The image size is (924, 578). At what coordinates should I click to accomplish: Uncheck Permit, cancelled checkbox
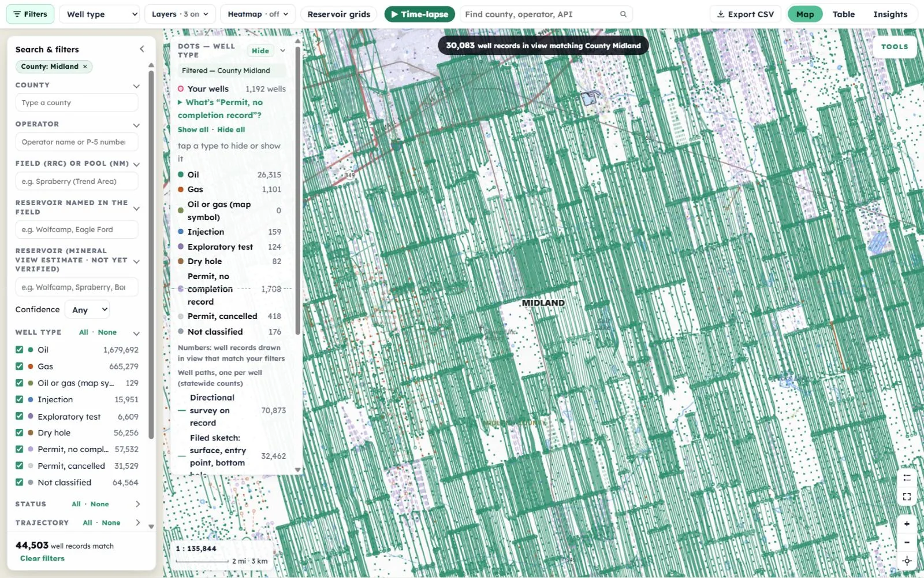pos(19,466)
